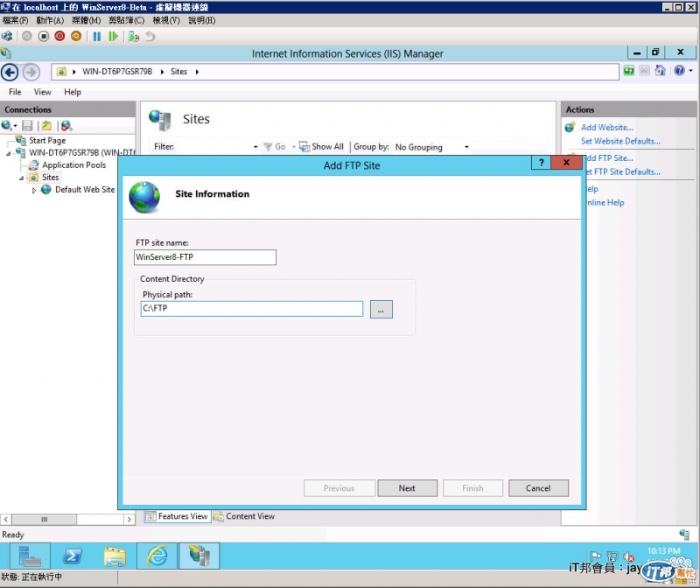The image size is (700, 588).
Task: Click the Connections create-connection globe icon
Action: 6,126
